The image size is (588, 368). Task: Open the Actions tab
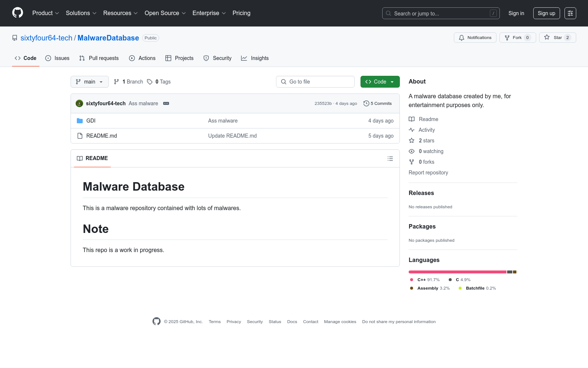[x=142, y=58]
